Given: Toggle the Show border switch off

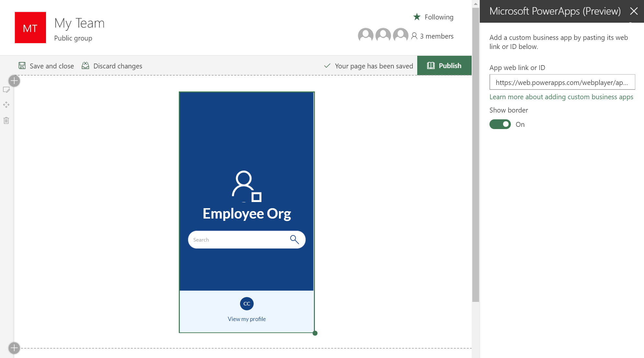Looking at the screenshot, I should point(500,124).
